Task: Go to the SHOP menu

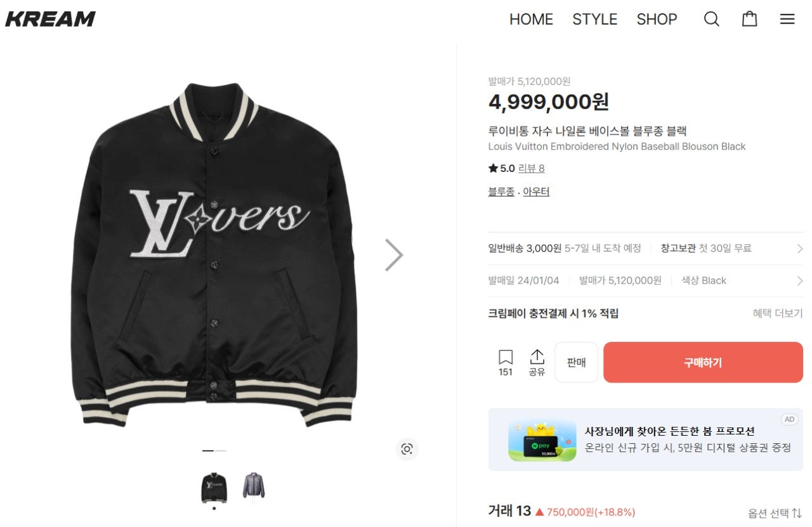Action: coord(657,20)
